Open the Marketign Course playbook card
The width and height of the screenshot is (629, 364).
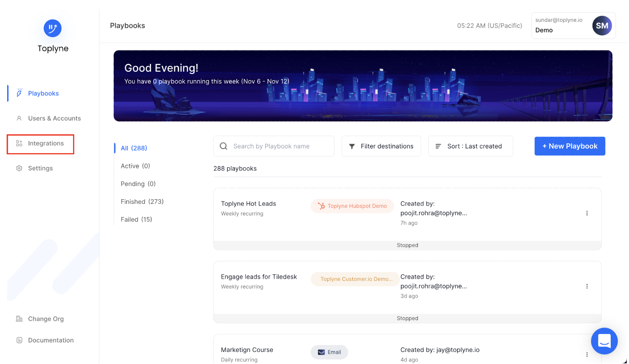[x=247, y=350]
